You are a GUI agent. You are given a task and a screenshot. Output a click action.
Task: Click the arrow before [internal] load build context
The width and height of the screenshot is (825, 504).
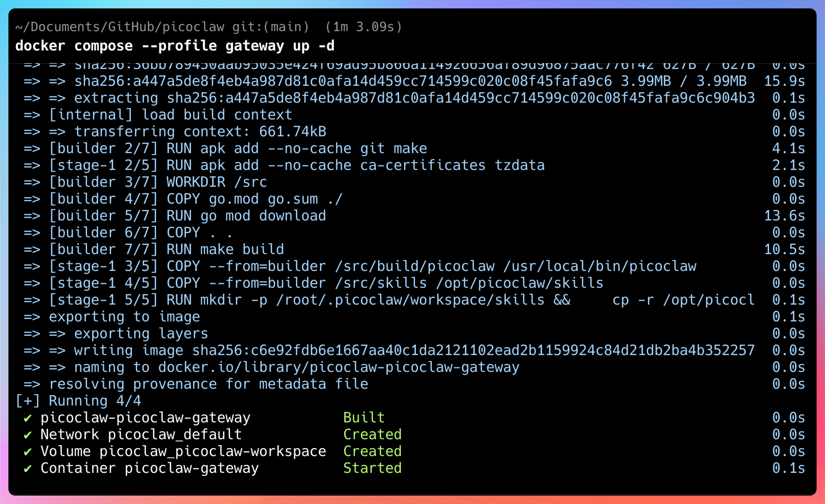[32, 115]
